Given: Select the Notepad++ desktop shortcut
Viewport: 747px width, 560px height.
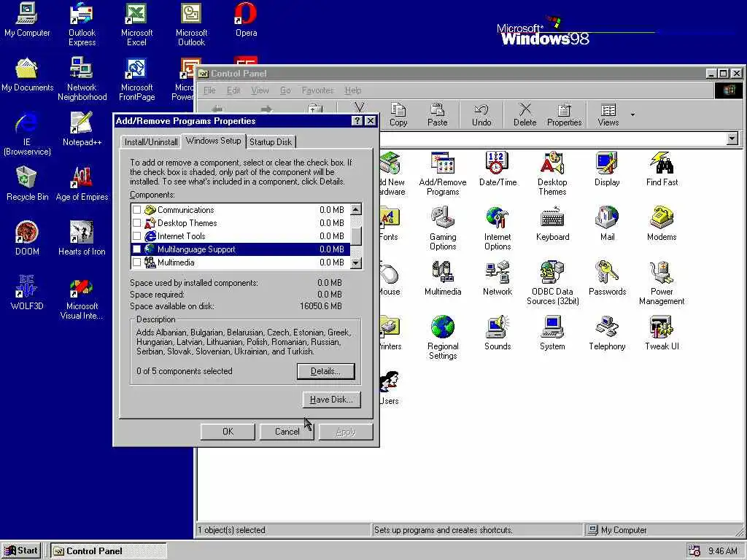Looking at the screenshot, I should [x=82, y=128].
